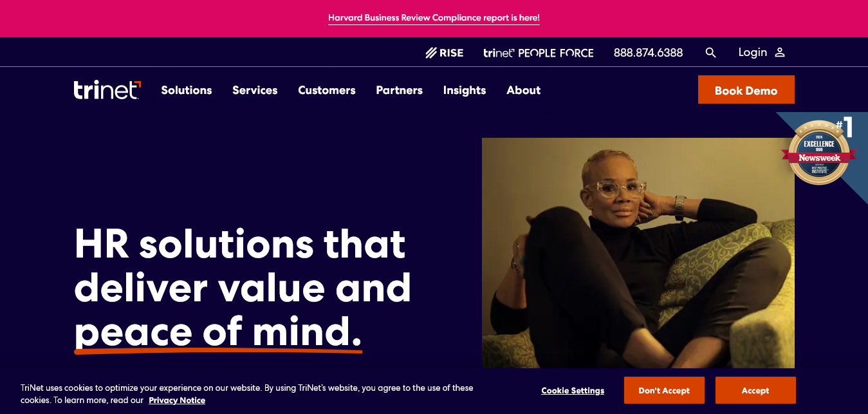Open the About navigation menu
Screen dimensions: 868x414
524,90
